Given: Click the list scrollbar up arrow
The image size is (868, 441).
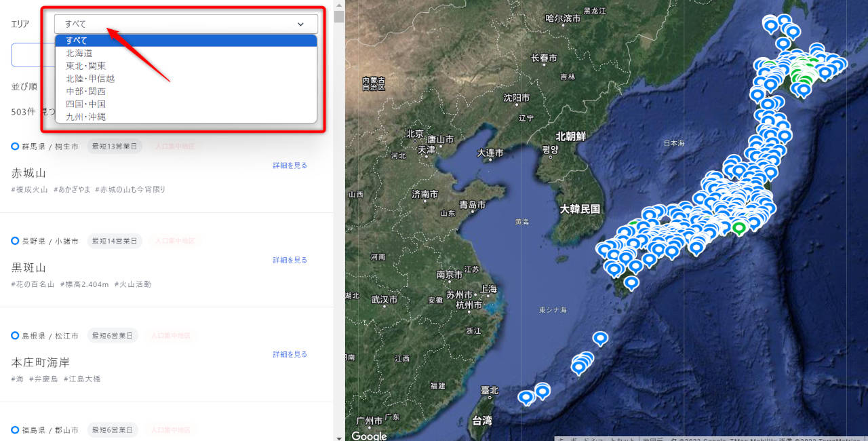Looking at the screenshot, I should [x=339, y=5].
